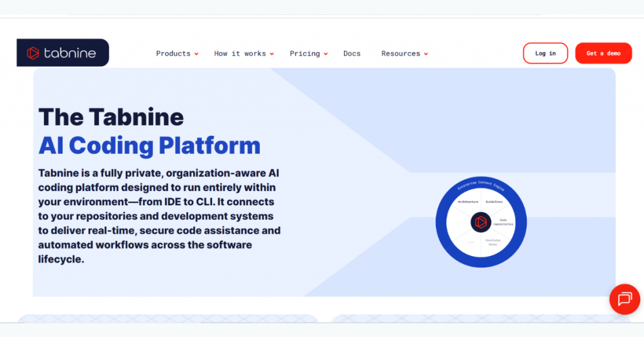Open the Pricing menu
644x337 pixels.
305,53
